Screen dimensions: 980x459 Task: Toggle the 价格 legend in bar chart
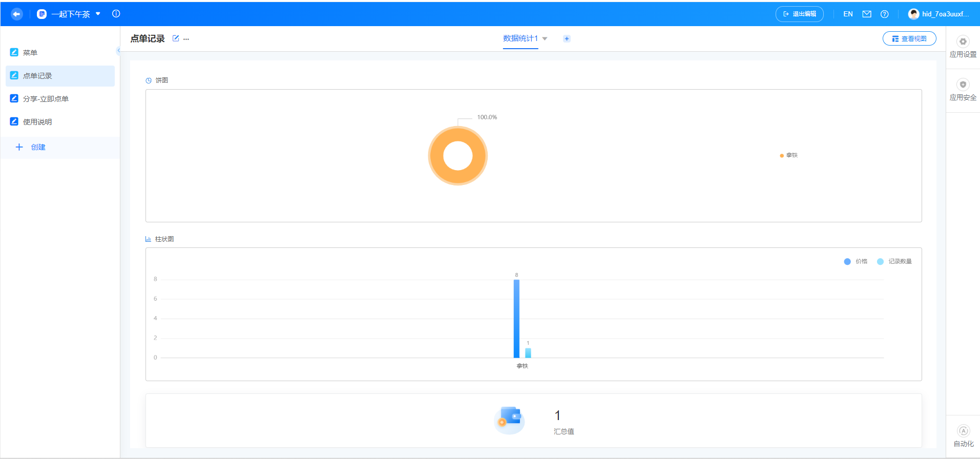tap(856, 261)
